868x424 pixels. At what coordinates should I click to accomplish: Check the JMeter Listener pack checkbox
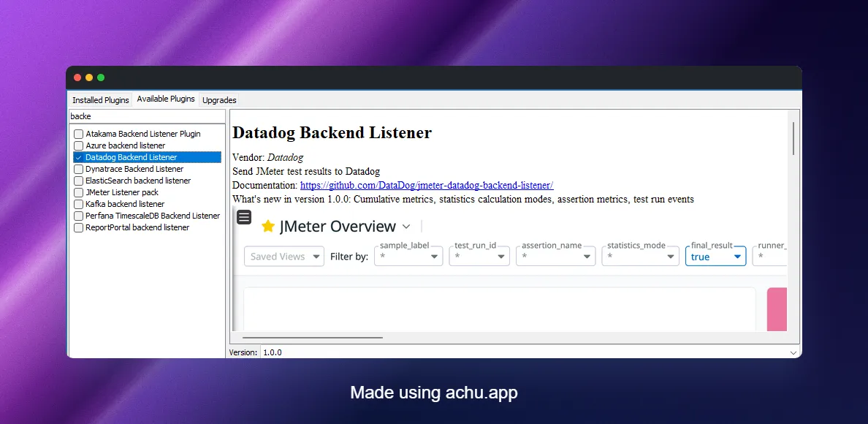(79, 192)
